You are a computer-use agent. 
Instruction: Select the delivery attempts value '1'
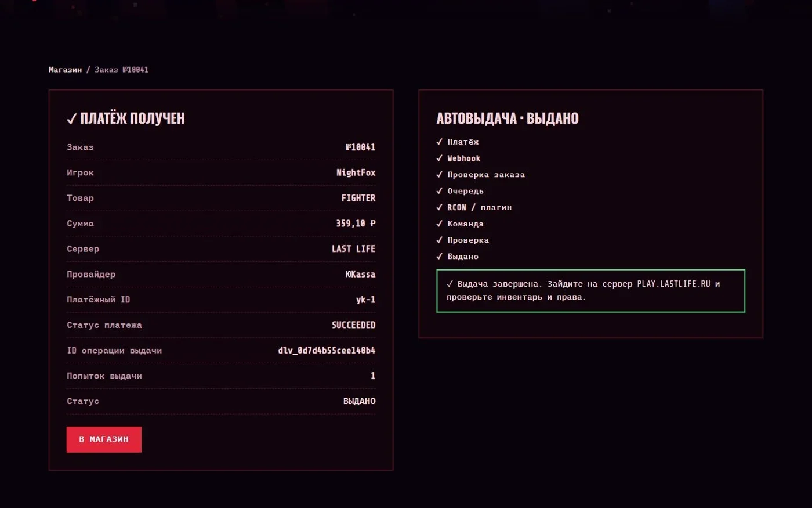click(x=373, y=376)
